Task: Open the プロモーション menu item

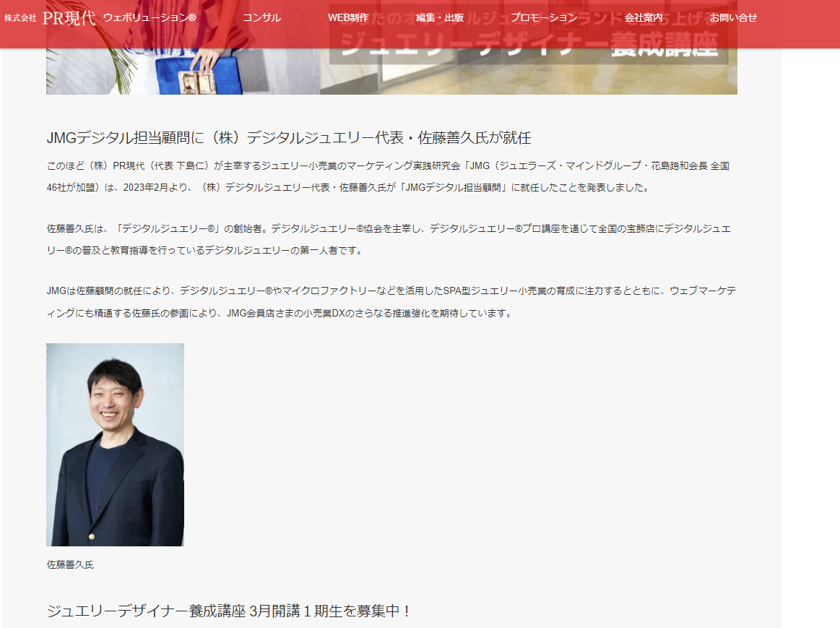Action: click(544, 17)
